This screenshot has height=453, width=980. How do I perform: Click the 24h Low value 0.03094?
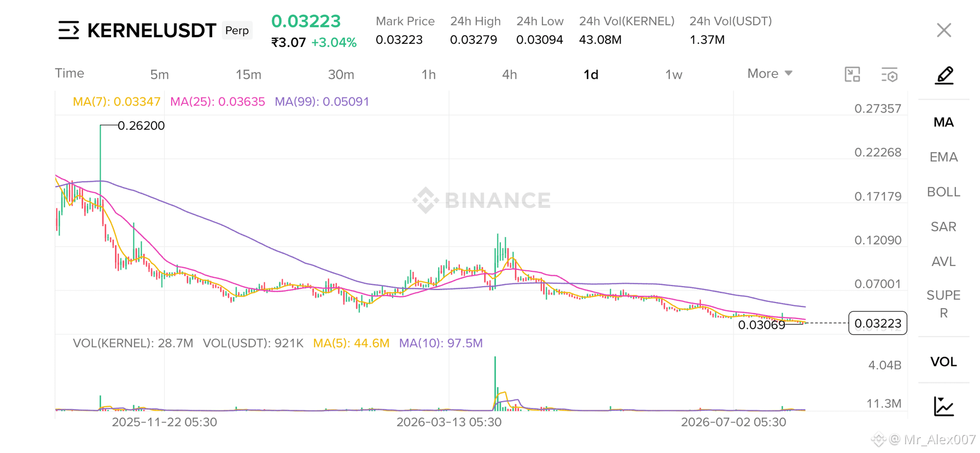[540, 40]
